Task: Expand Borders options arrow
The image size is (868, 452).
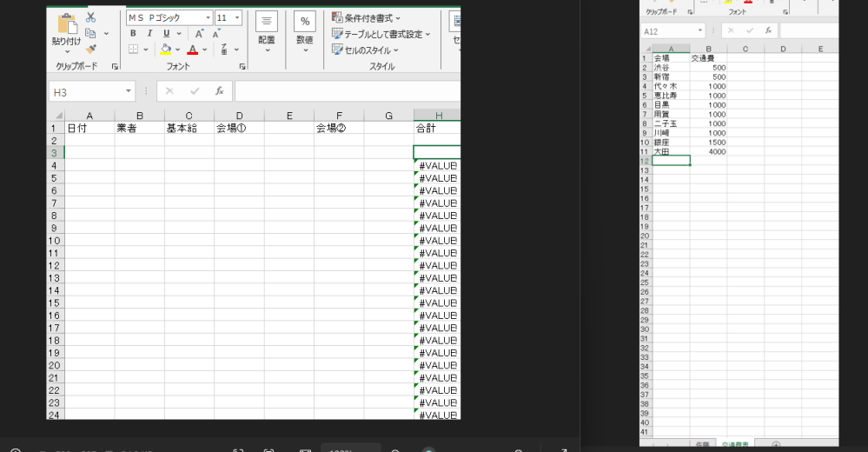Action: [x=146, y=50]
